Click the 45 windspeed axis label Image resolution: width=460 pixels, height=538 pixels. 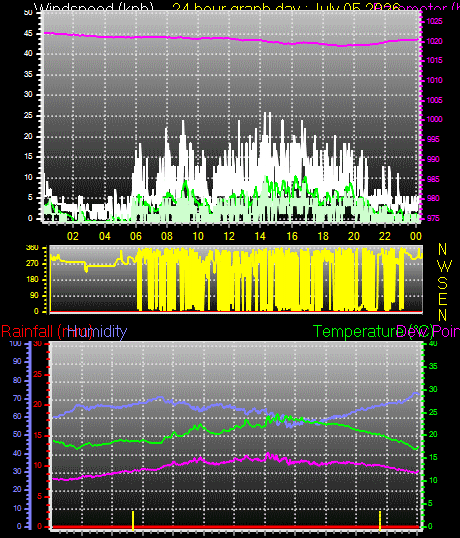(28, 34)
